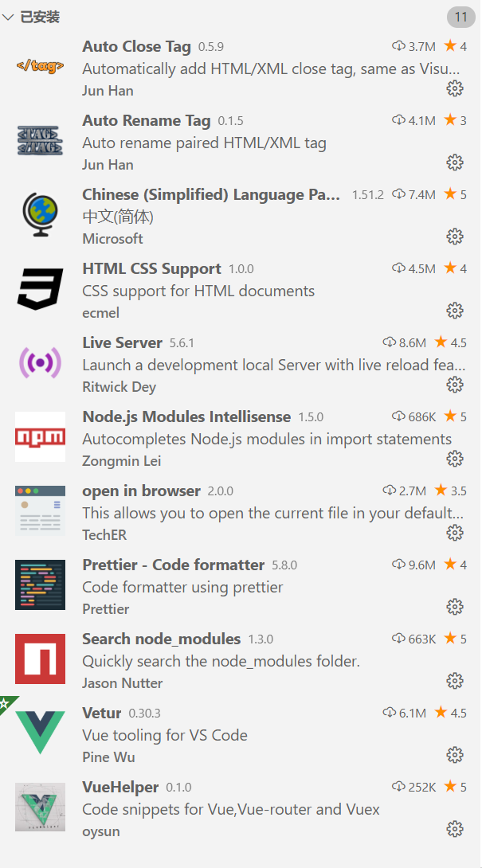Open manage gear for Prettier
482x868 pixels.
tap(455, 608)
